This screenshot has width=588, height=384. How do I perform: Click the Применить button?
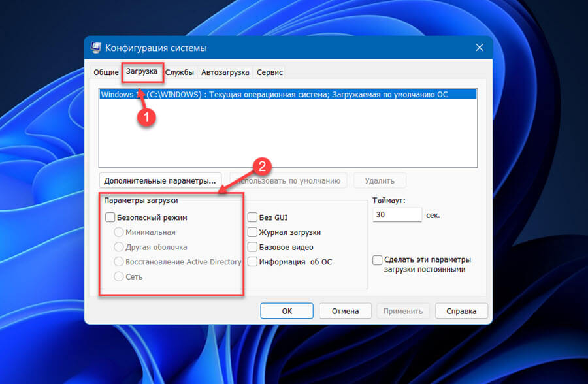403,311
